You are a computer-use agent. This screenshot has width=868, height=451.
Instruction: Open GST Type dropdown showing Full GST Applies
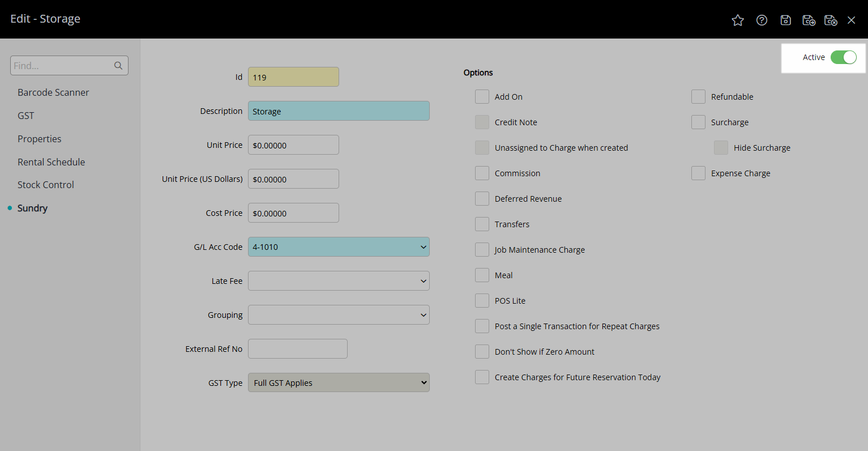pos(339,383)
